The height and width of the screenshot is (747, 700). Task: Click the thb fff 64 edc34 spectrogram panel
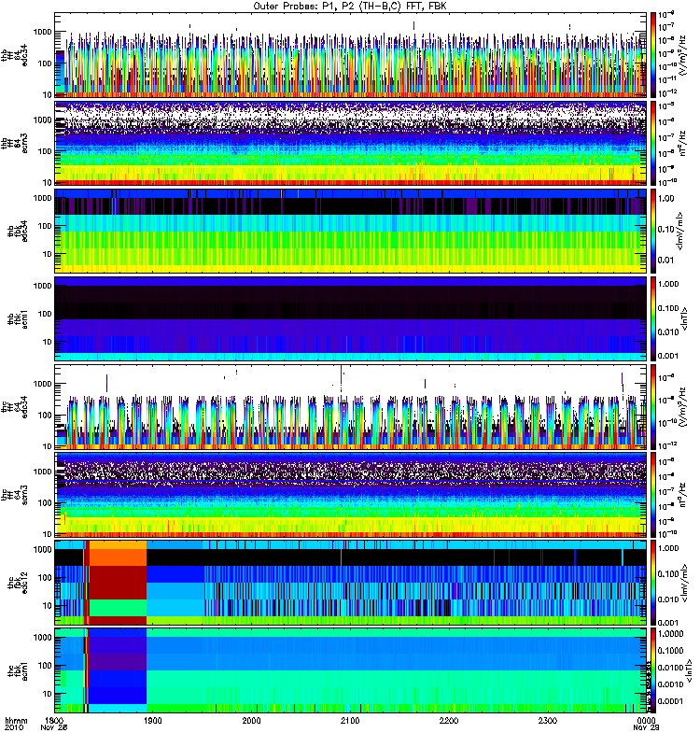(x=350, y=55)
